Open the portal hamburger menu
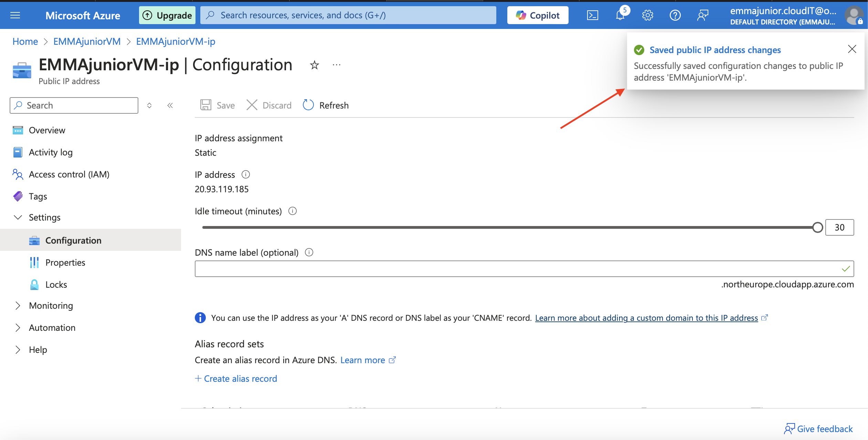Screen dimensions: 868x440 pos(15,15)
